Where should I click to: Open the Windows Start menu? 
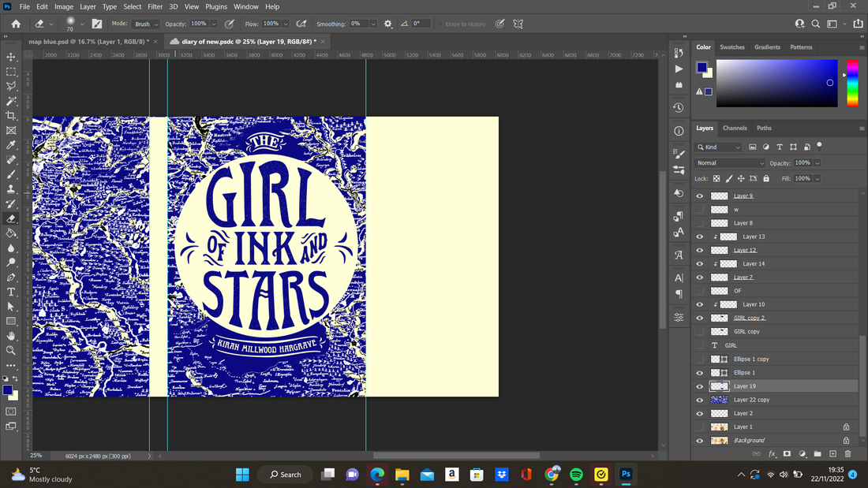tap(242, 474)
